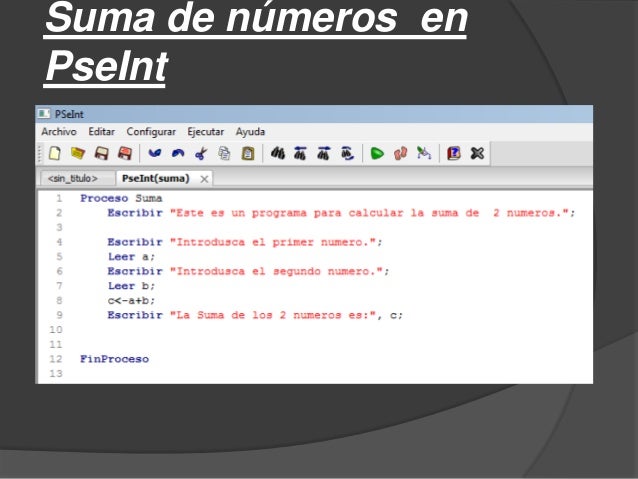Undo the last action with the left arrow

pyautogui.click(x=155, y=153)
